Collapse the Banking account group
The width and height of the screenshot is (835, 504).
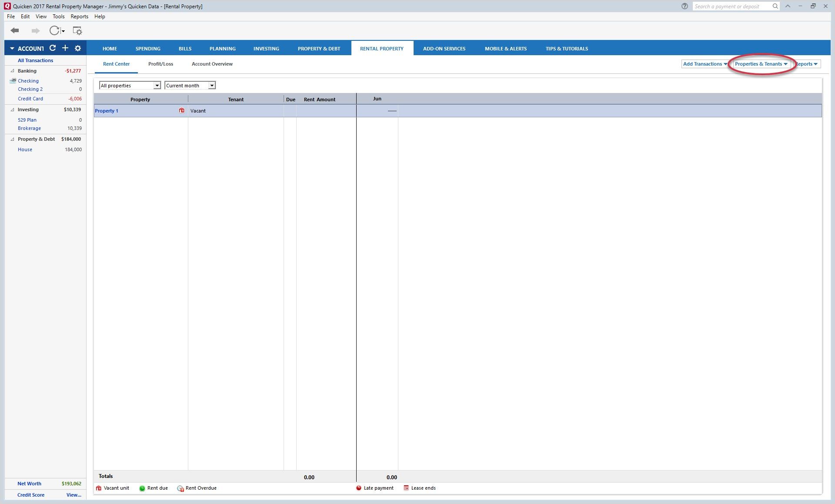(x=12, y=71)
